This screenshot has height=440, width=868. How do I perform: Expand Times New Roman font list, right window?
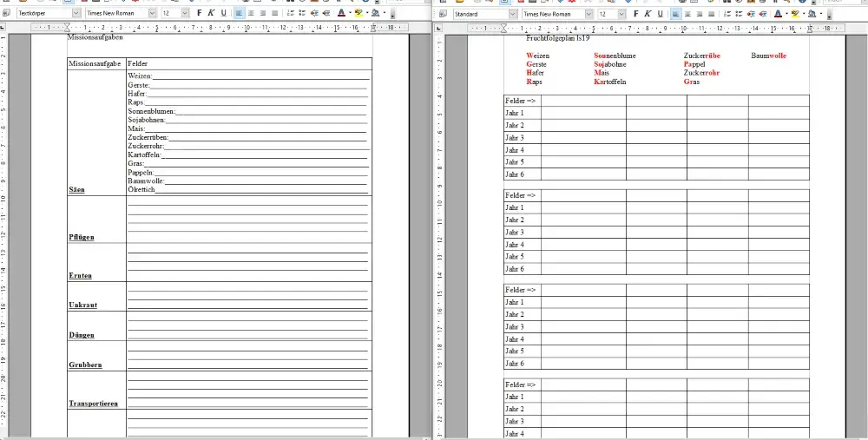tap(589, 14)
